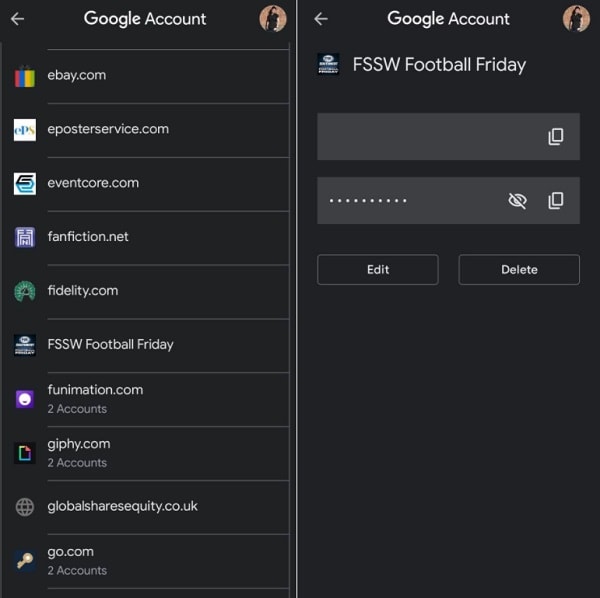
Task: Click Google Account title in right panel
Action: point(448,19)
